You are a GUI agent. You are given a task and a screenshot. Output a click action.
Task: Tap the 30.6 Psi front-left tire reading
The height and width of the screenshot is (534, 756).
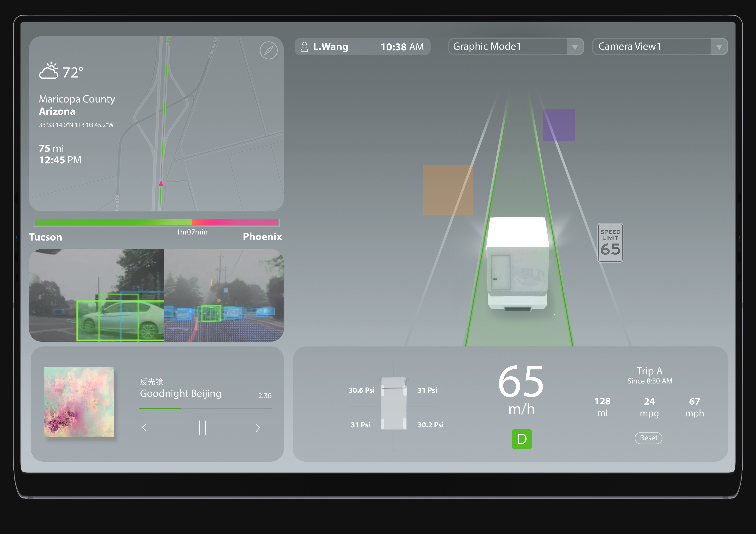(362, 390)
